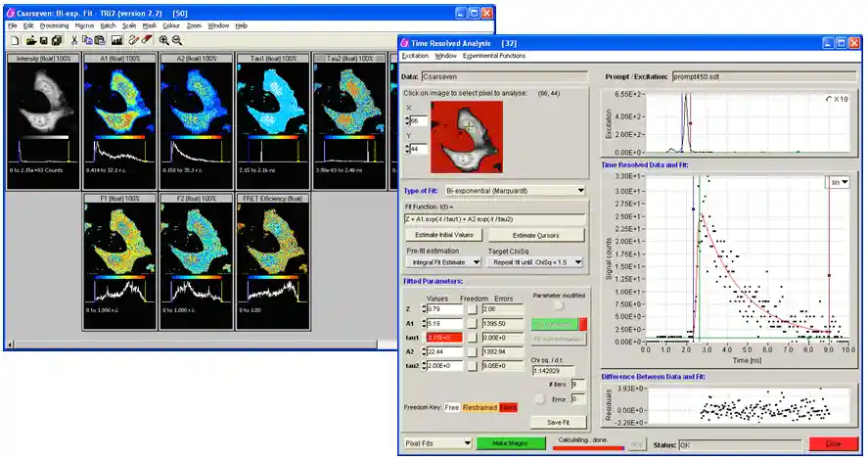Image resolution: width=868 pixels, height=460 pixels.
Task: Click the Zoom in magnifier icon
Action: click(163, 40)
